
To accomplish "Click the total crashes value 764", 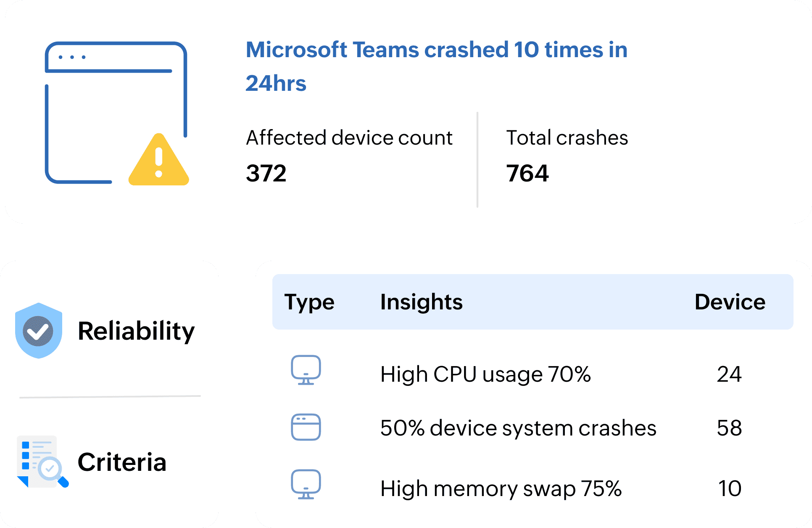I will [x=527, y=173].
